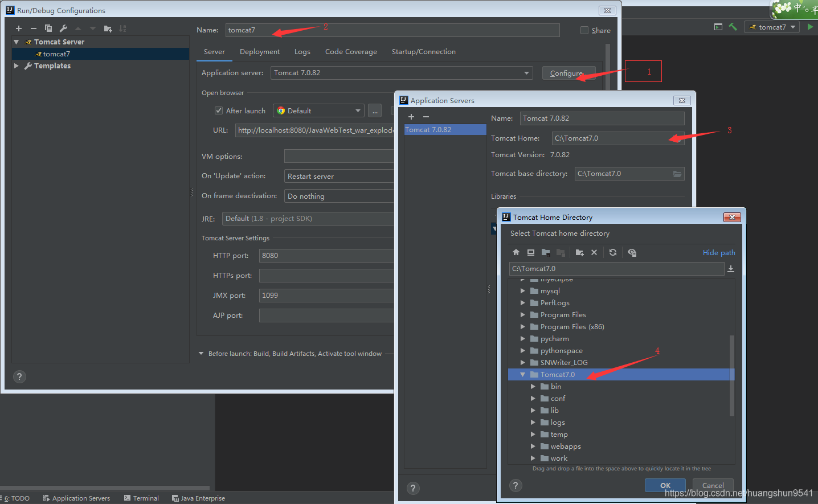
Task: Create new folder in configurations toolbar
Action: tap(108, 28)
